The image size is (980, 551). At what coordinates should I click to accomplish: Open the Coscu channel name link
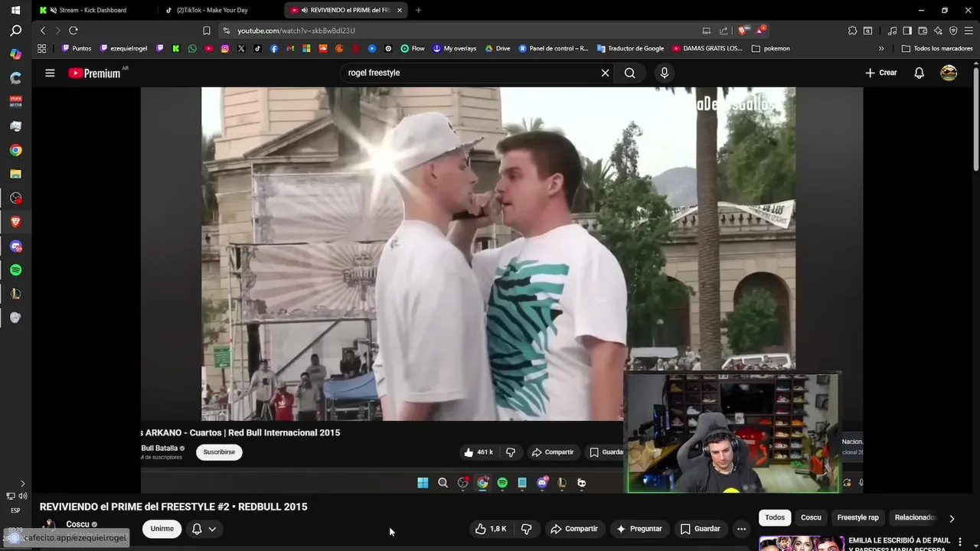tap(77, 524)
